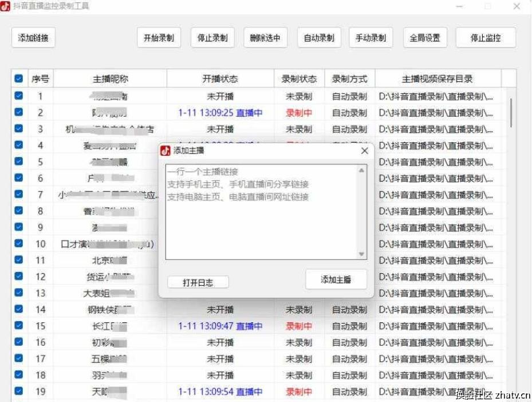
Task: Toggle checkbox for row 15
Action: (19, 325)
